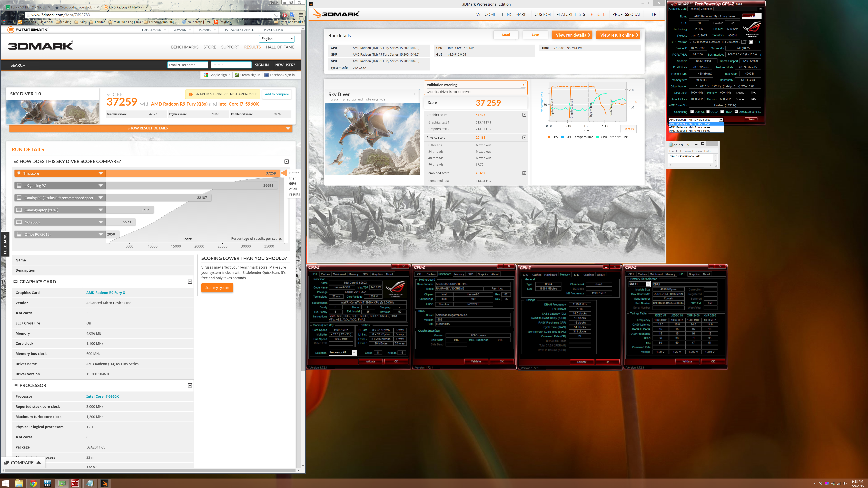Toggle the UEFI checkbox in GPU-Z

click(751, 42)
